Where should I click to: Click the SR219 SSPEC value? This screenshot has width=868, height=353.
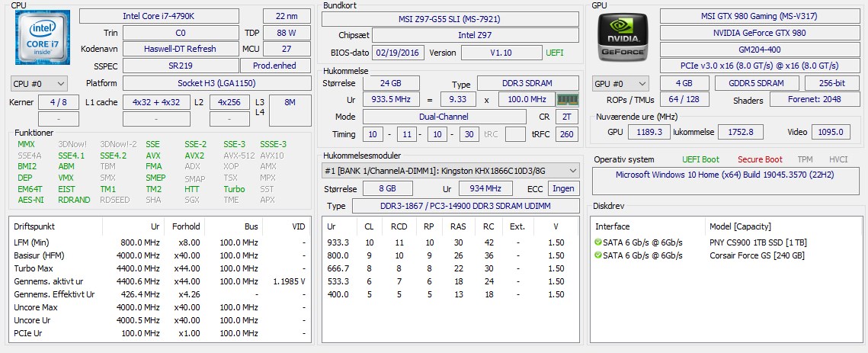[181, 66]
